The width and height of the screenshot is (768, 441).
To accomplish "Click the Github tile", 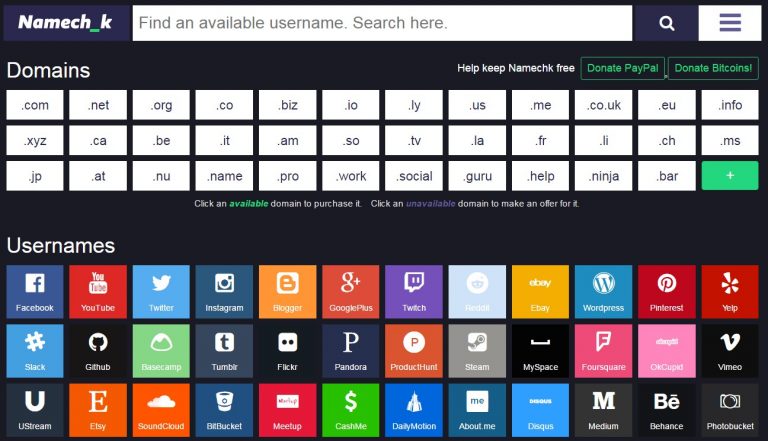I will click(98, 351).
